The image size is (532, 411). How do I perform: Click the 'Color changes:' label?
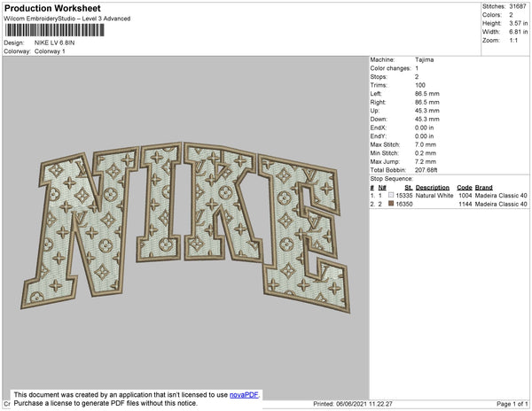[x=390, y=68]
